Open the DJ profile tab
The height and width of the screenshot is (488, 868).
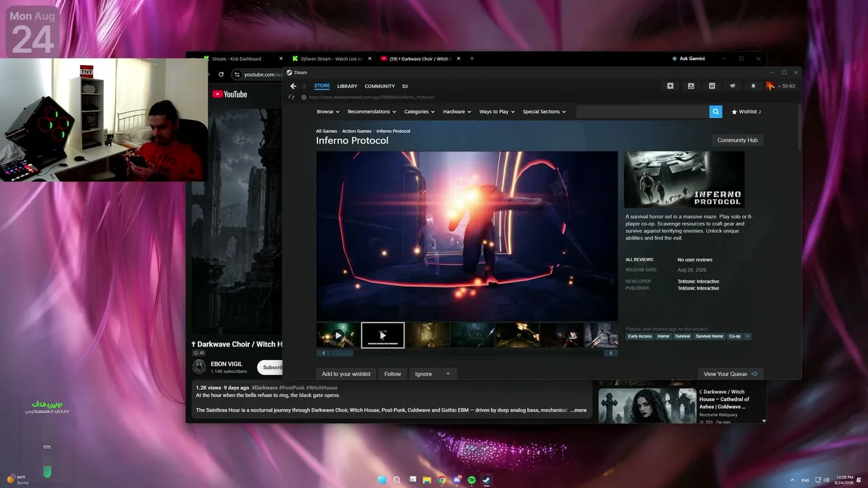pos(405,86)
